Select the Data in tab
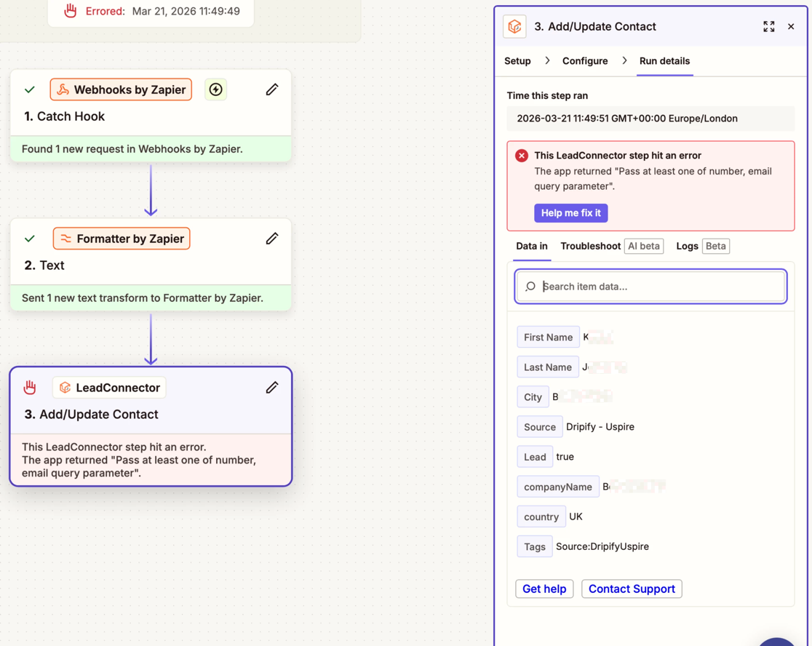 point(532,246)
